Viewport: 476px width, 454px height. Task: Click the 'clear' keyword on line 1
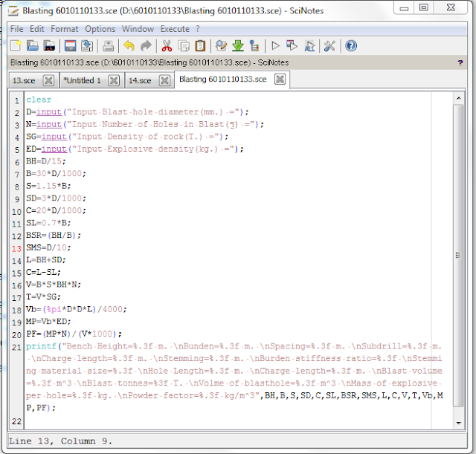click(x=39, y=100)
